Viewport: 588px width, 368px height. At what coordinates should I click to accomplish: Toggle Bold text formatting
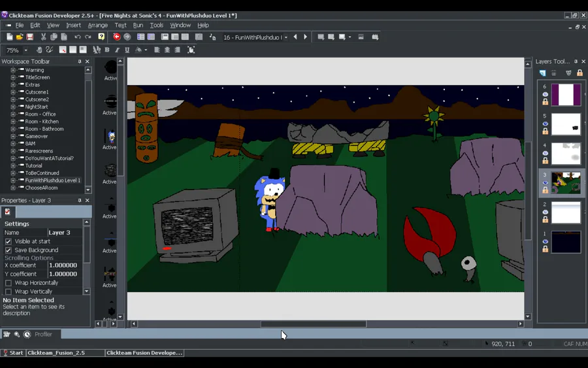click(107, 50)
